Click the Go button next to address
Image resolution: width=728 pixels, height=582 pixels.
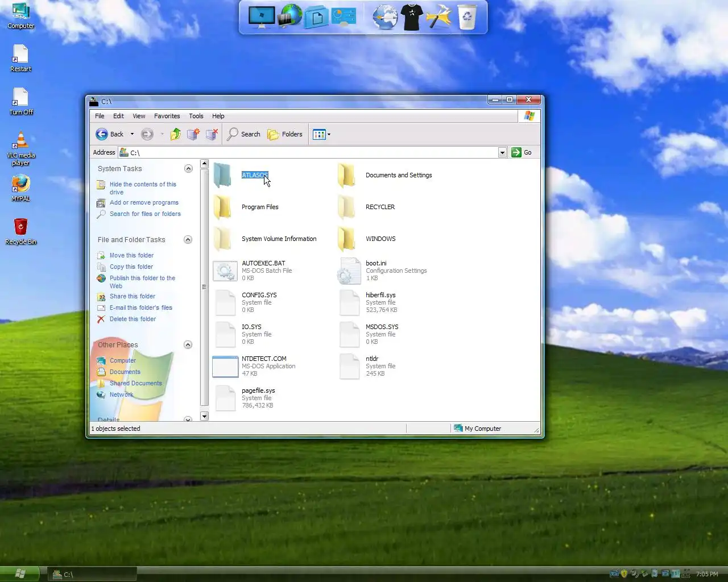[522, 152]
